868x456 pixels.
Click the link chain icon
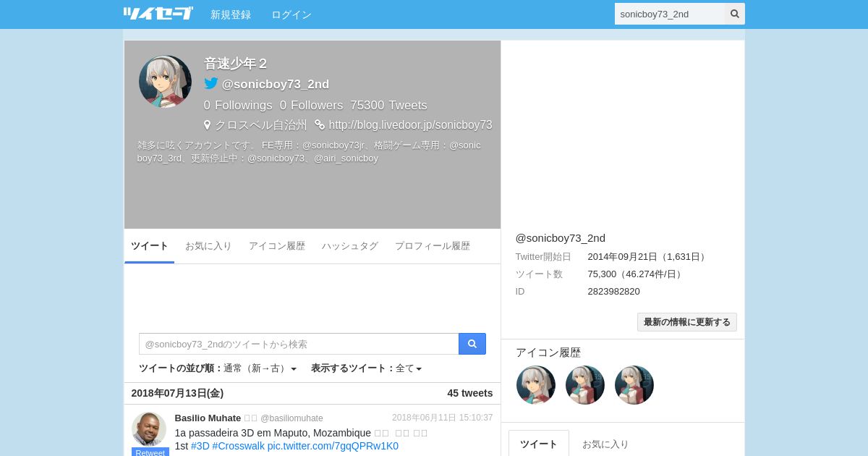click(320, 124)
